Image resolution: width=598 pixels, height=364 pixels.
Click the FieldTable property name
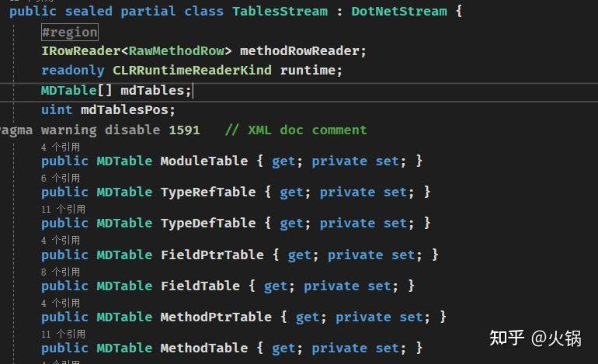tap(200, 286)
